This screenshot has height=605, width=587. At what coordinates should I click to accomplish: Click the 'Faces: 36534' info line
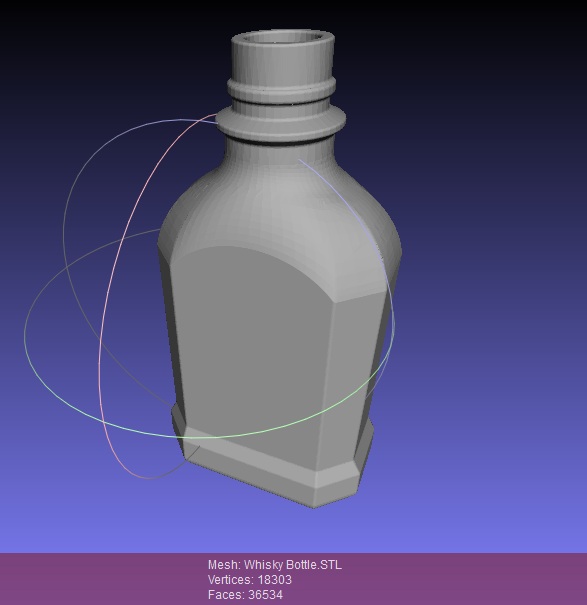(x=245, y=594)
